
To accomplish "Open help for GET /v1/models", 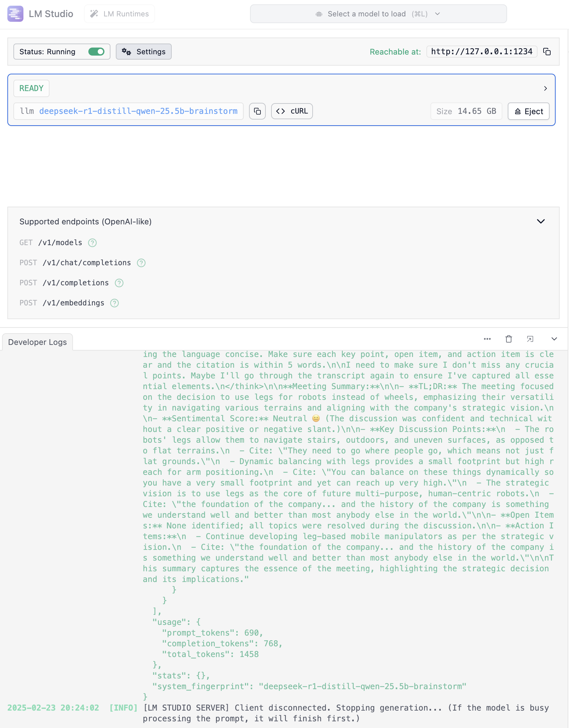I will pos(92,243).
